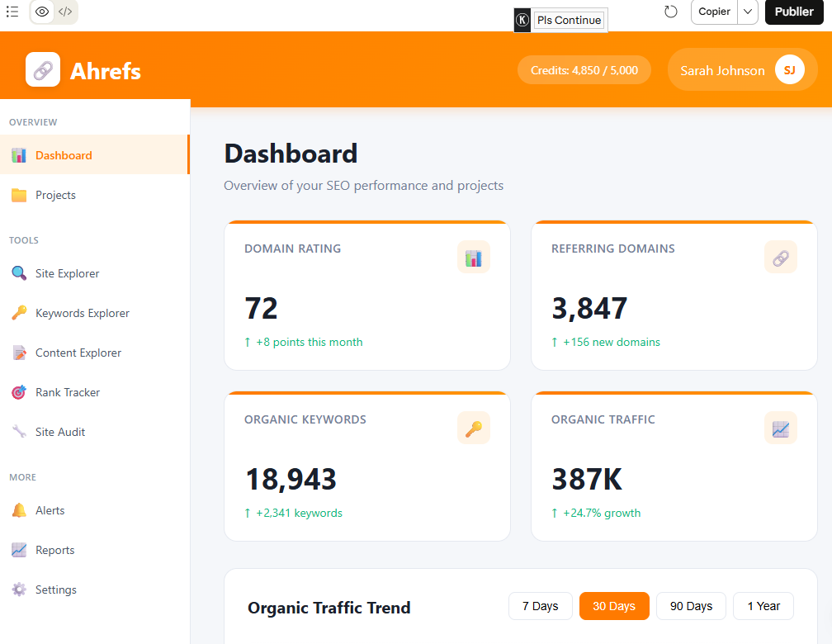
Task: Click the refresh circular arrow icon
Action: (671, 12)
